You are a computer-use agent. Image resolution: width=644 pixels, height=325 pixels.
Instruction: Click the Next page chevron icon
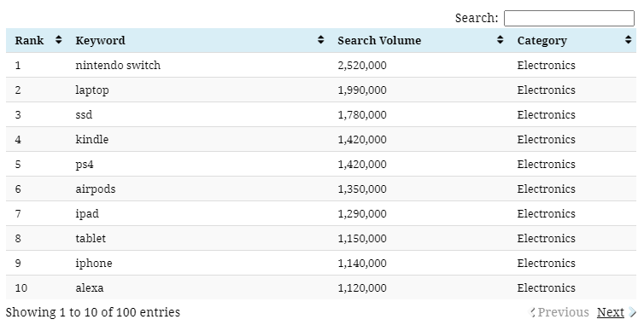click(632, 312)
